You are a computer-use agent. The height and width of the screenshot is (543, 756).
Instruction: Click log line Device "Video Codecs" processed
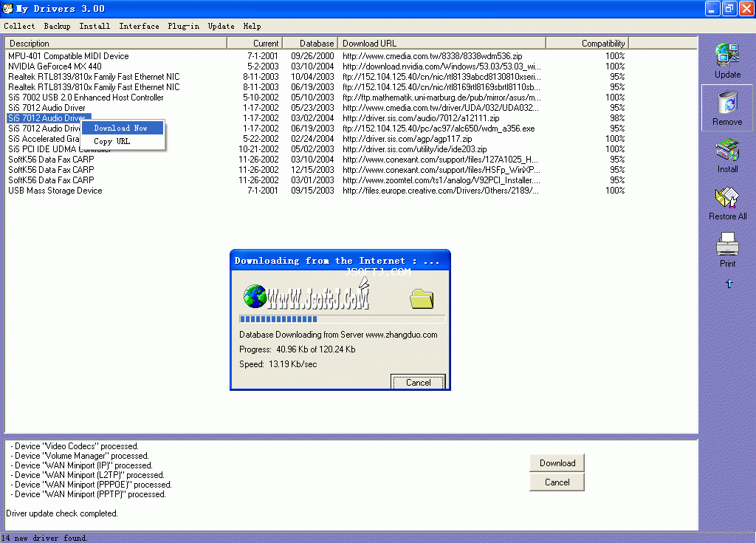coord(75,446)
